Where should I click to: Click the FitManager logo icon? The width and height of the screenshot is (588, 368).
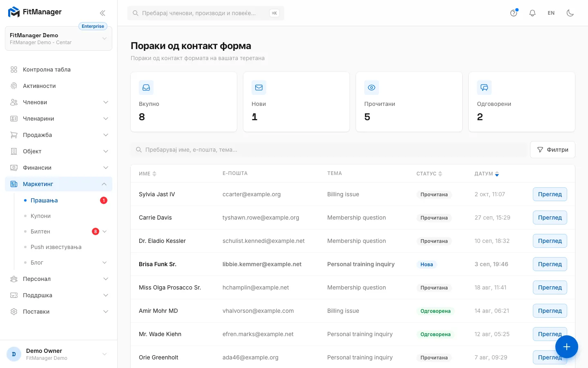(x=14, y=12)
